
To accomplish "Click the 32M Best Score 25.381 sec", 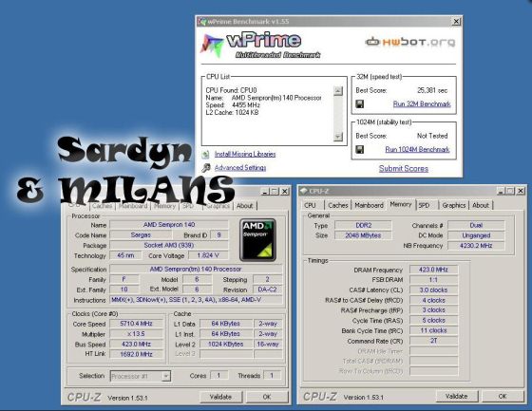I will point(432,90).
